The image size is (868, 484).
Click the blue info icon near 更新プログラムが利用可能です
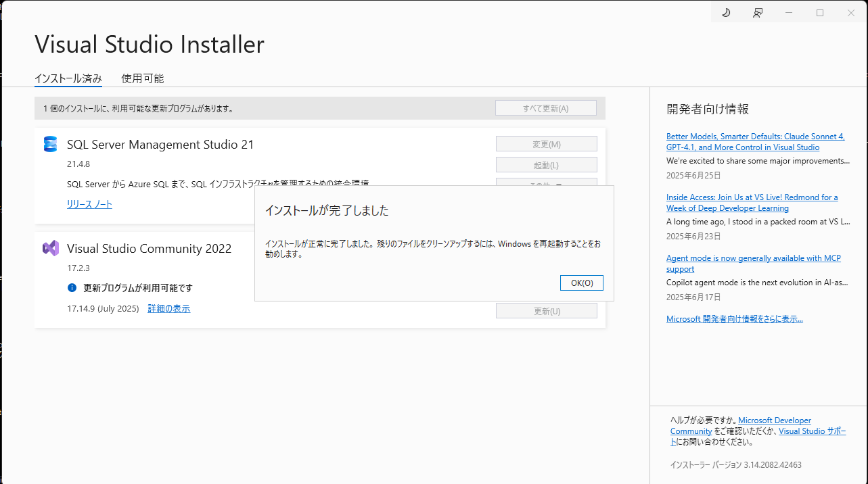click(72, 288)
